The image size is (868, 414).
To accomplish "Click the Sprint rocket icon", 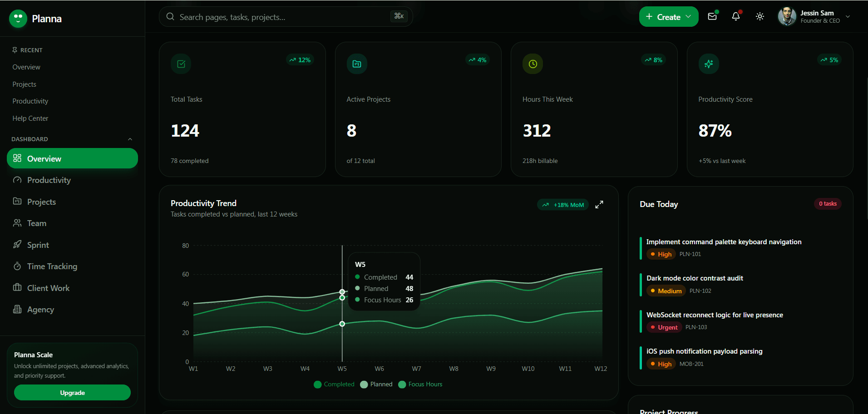I will (17, 245).
